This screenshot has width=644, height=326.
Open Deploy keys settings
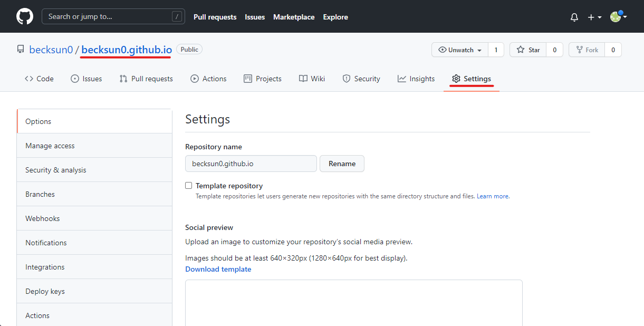coord(94,291)
